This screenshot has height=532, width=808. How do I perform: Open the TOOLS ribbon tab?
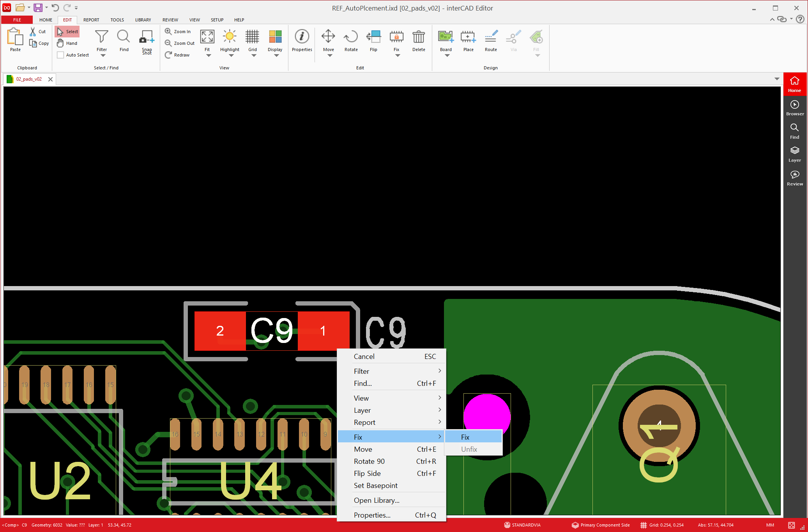(117, 20)
